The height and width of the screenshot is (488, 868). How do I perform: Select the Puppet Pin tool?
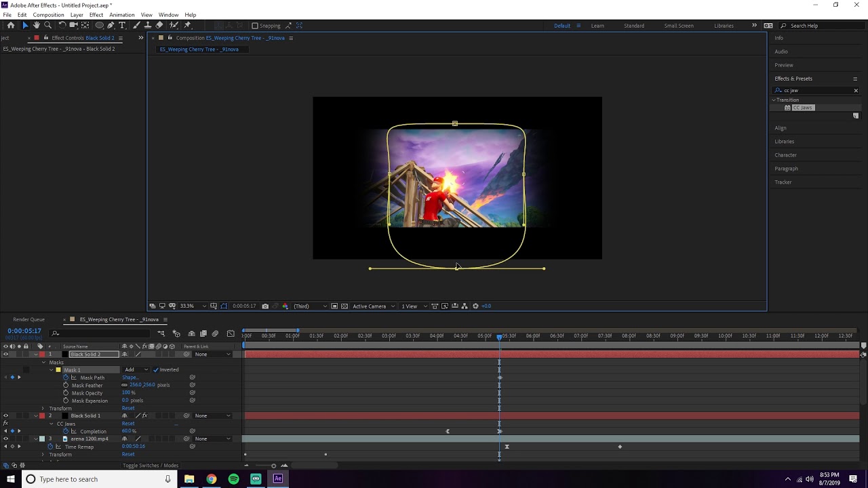(188, 26)
